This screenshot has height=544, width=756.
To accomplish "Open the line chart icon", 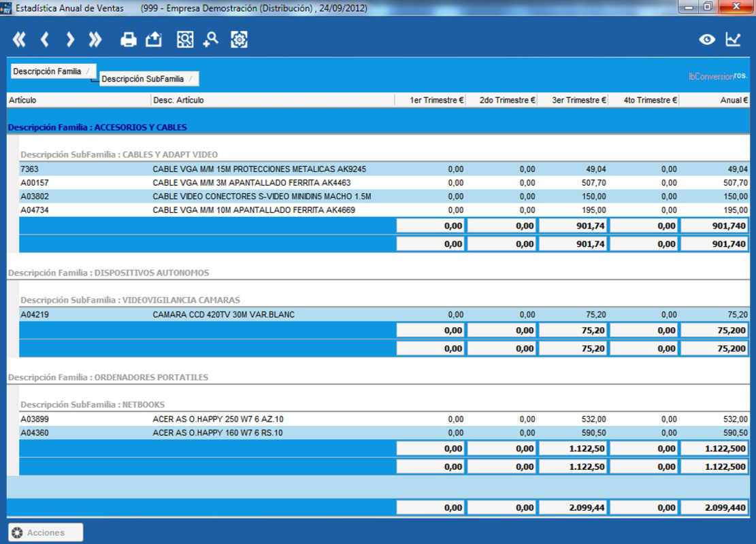I will [x=733, y=39].
